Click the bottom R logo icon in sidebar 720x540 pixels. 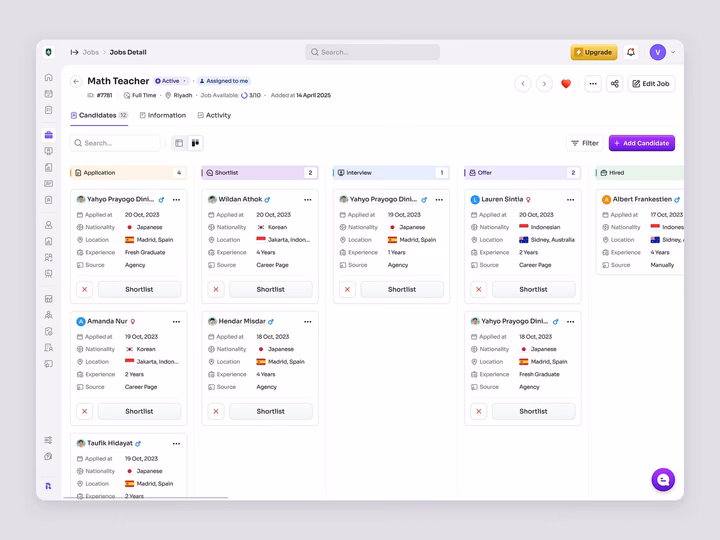(x=48, y=486)
